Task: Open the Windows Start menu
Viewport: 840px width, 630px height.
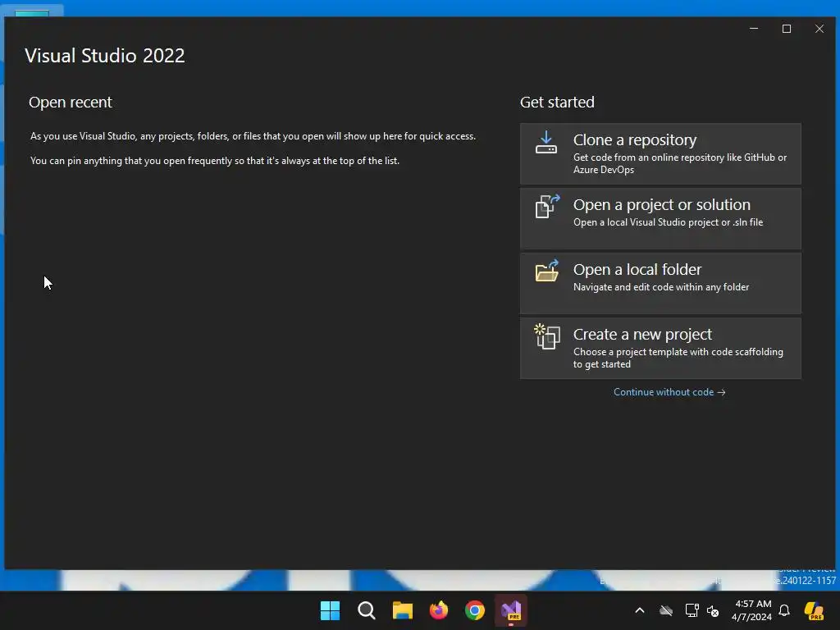Action: point(330,610)
